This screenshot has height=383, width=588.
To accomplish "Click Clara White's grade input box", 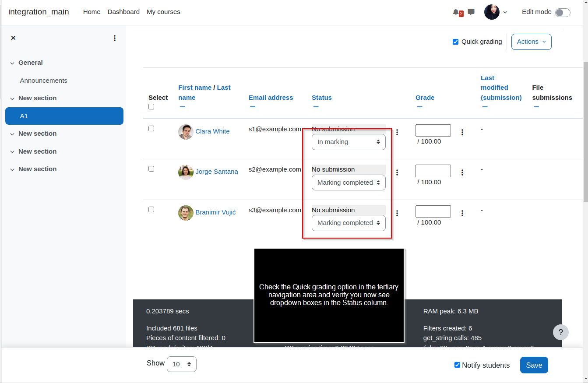I will coord(433,130).
